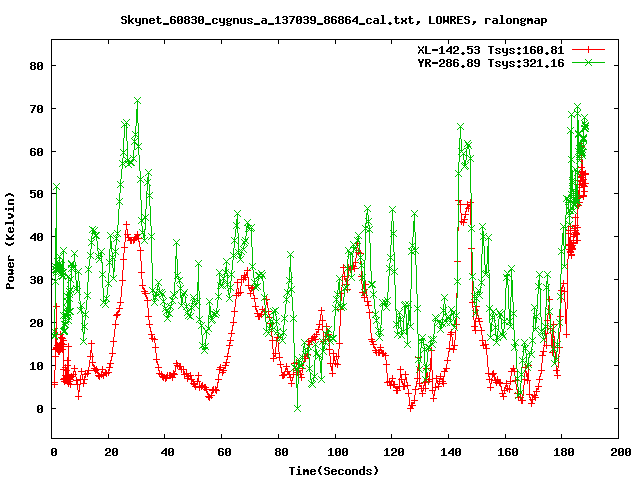Select legend entry XL-142.53 Tsys:160.81

point(490,50)
